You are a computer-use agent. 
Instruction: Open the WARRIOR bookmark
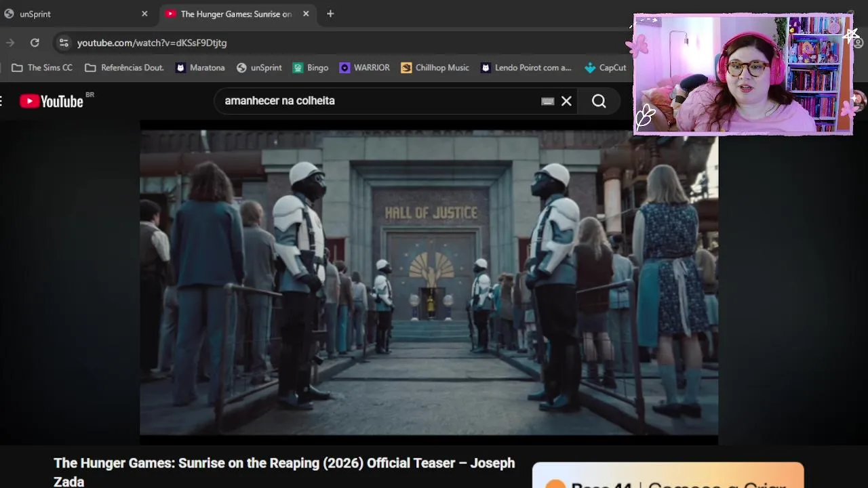[x=365, y=68]
